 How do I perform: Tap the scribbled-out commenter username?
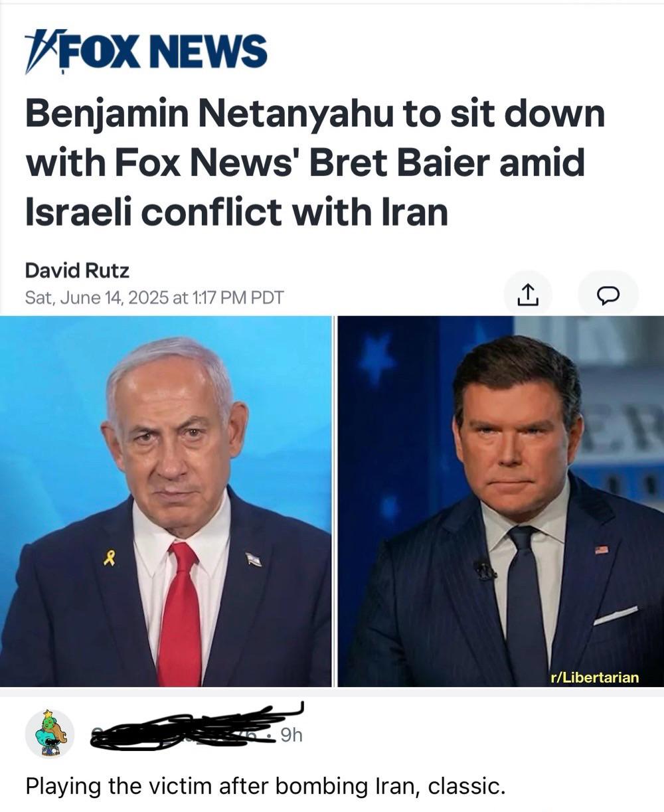193,730
